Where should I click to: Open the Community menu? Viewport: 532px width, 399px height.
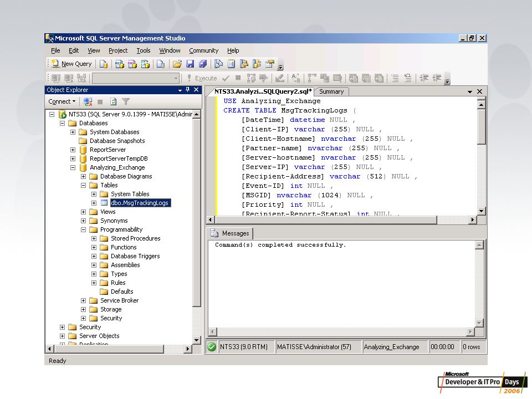(x=203, y=50)
